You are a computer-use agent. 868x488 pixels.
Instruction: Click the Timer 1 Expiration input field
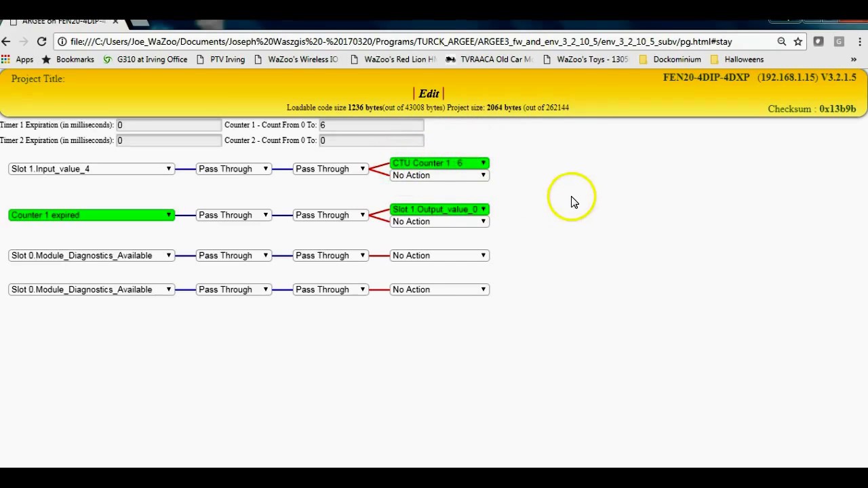169,125
